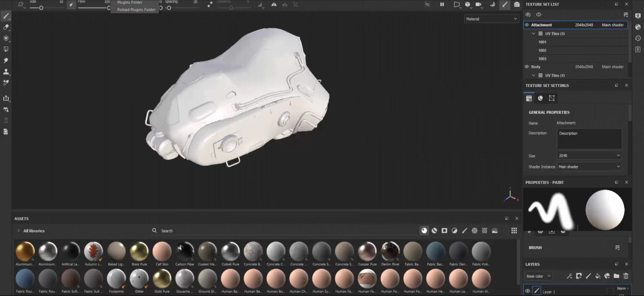Pick the Clone stamp tool
The image size is (644, 296).
6,72
